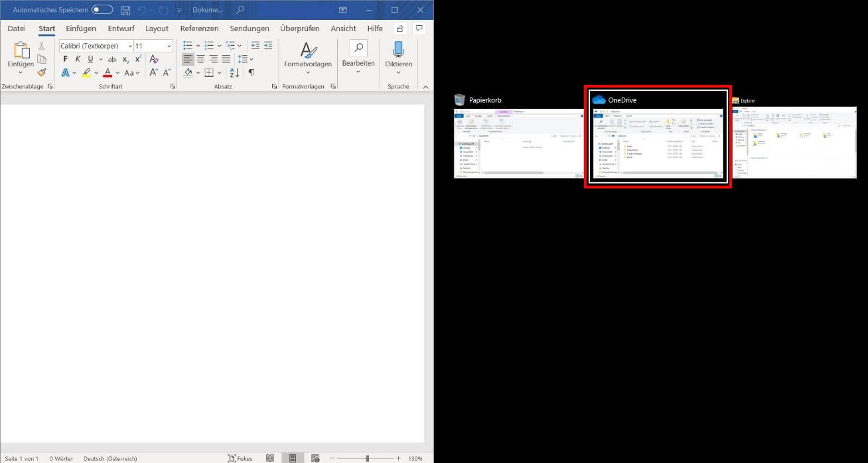Apply italic formatting with the K button
Screen dimensions: 868x463
coord(78,59)
